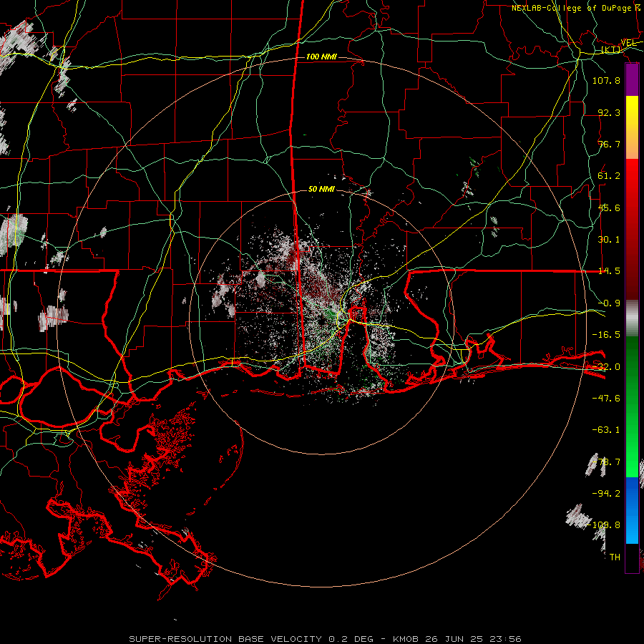The width and height of the screenshot is (644, 644).
Task: Select the VEL label above the color scale
Action: [x=629, y=42]
